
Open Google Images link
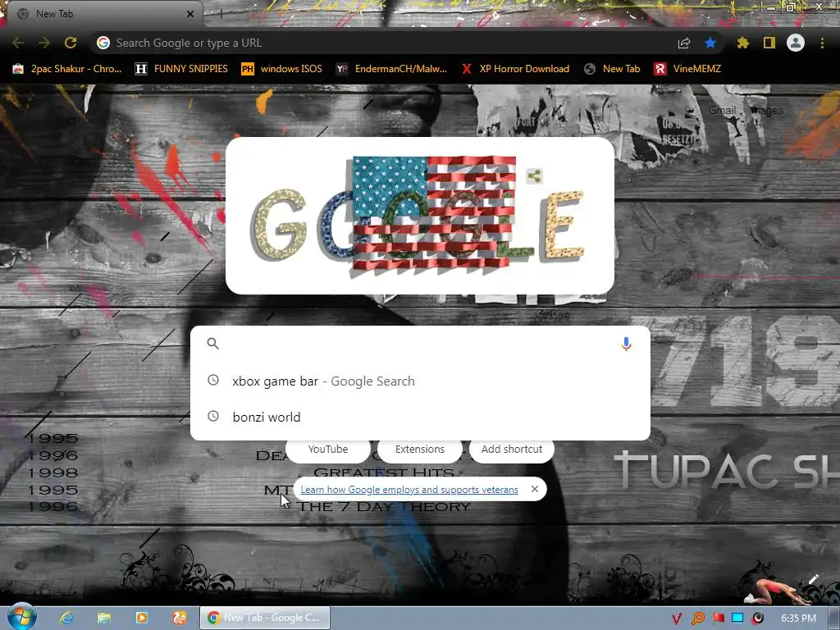click(x=767, y=111)
